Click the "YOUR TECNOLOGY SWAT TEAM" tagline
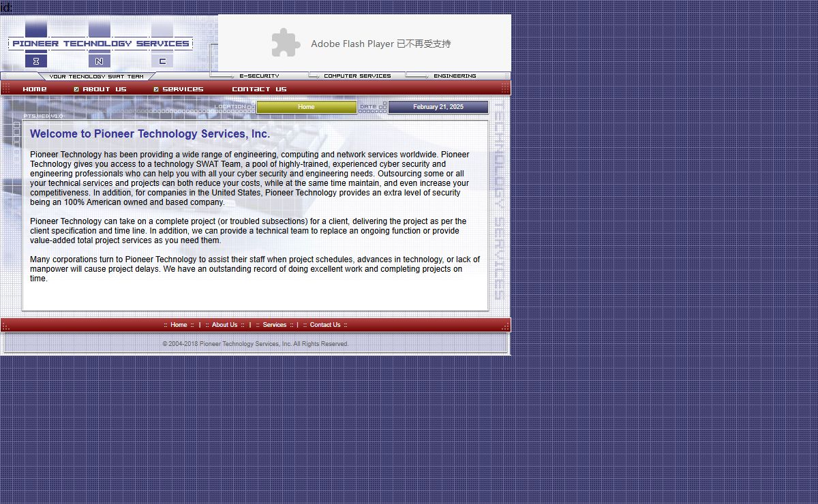The height and width of the screenshot is (504, 818). [97, 77]
